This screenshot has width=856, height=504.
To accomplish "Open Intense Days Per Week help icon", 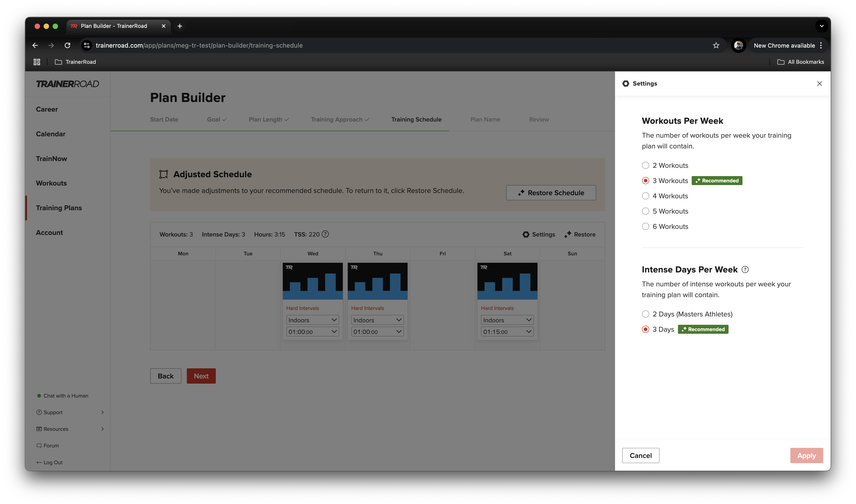I will [x=745, y=270].
